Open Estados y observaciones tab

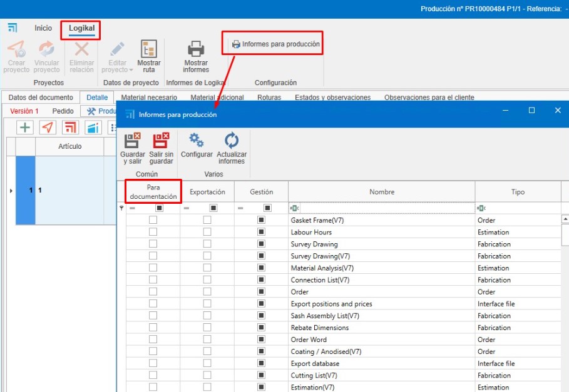(x=333, y=98)
